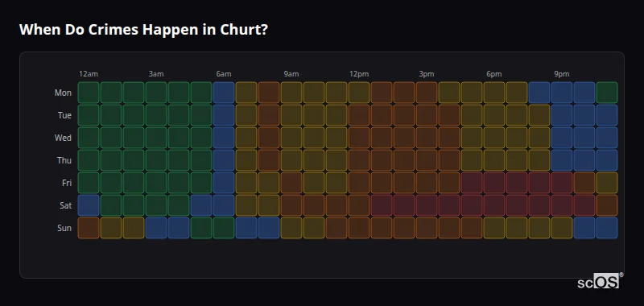
Task: Select the Wednesday 1am green cell
Action: [x=111, y=138]
